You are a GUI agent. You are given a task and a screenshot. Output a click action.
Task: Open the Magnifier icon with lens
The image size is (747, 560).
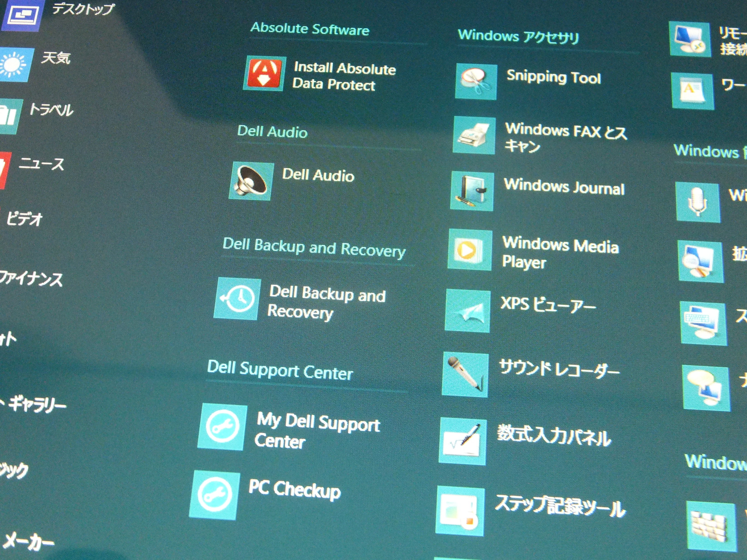click(x=701, y=262)
